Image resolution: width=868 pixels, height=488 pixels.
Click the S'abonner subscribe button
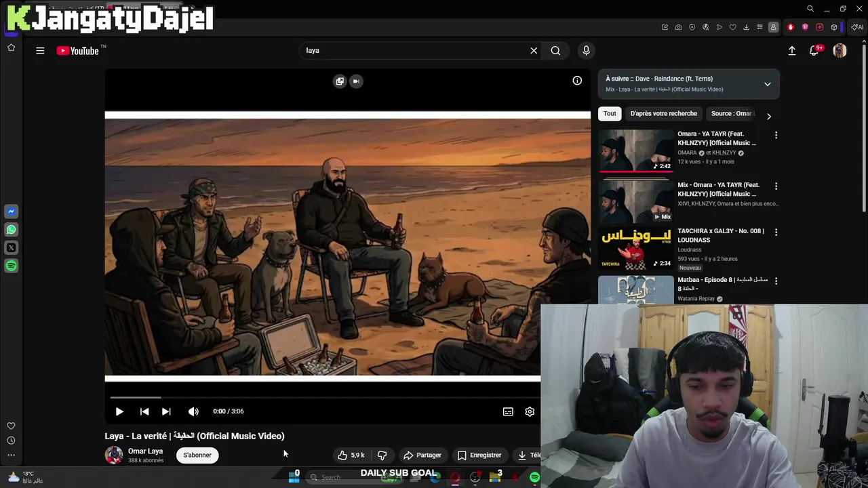click(197, 455)
